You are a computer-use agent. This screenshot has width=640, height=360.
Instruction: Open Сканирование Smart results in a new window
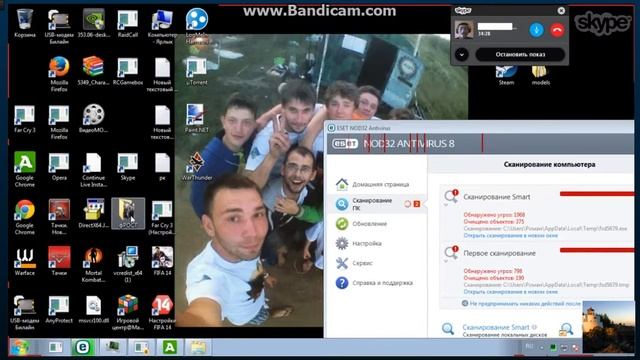(510, 236)
